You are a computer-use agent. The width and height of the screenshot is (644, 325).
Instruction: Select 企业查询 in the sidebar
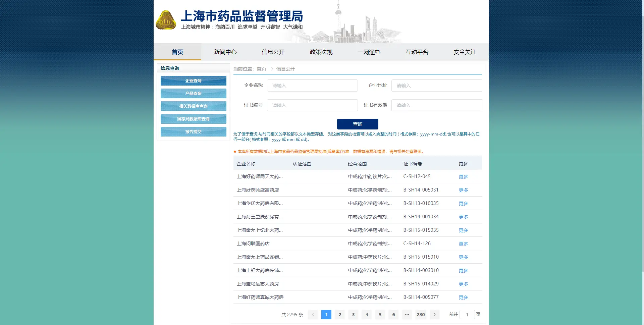click(x=194, y=81)
